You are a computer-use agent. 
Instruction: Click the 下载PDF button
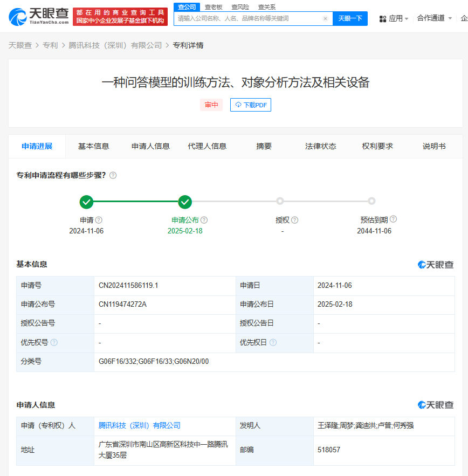click(251, 105)
